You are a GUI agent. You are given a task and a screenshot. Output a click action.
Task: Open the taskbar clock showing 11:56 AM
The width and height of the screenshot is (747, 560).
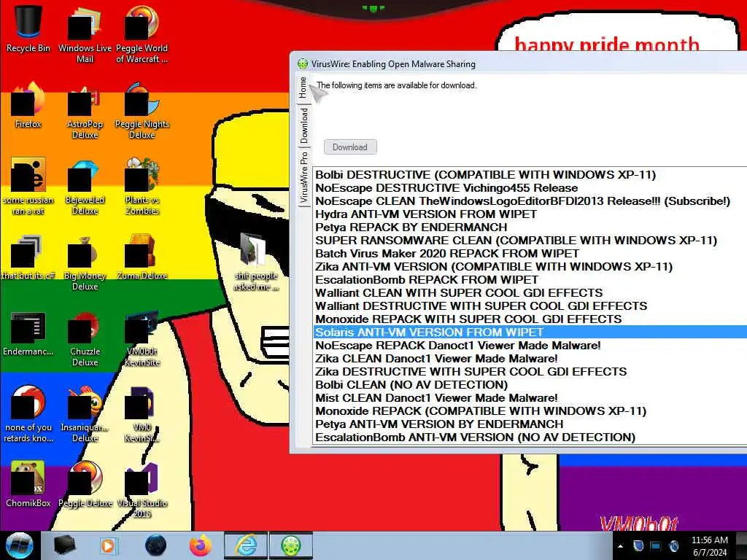pyautogui.click(x=709, y=546)
